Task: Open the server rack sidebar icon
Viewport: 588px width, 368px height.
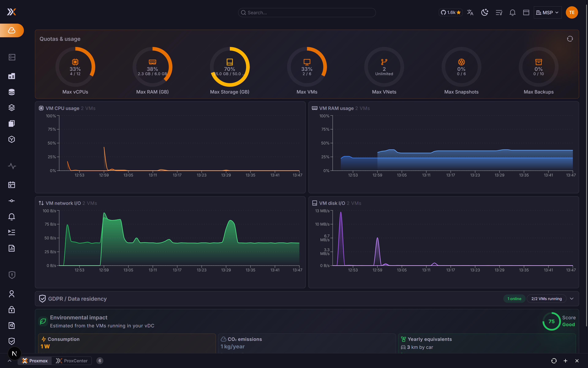Action: (12, 57)
